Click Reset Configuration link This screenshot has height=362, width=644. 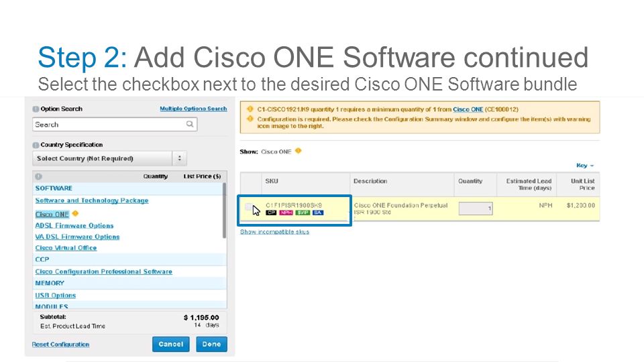point(60,345)
